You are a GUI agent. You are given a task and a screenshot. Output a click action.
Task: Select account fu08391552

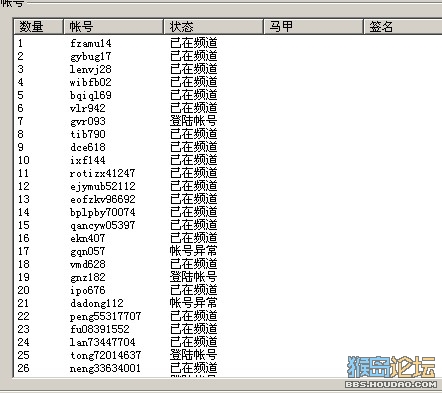tap(99, 329)
